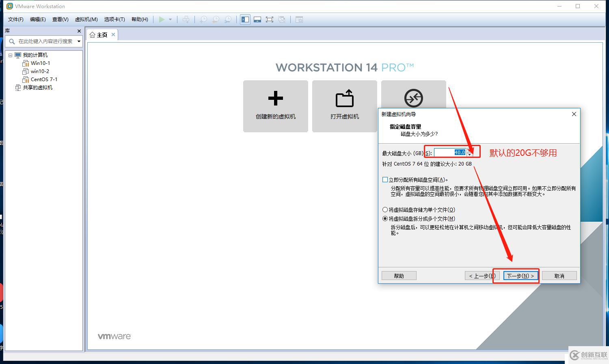The width and height of the screenshot is (609, 364).
Task: Select the Win10-1 virtual machine
Action: (40, 63)
